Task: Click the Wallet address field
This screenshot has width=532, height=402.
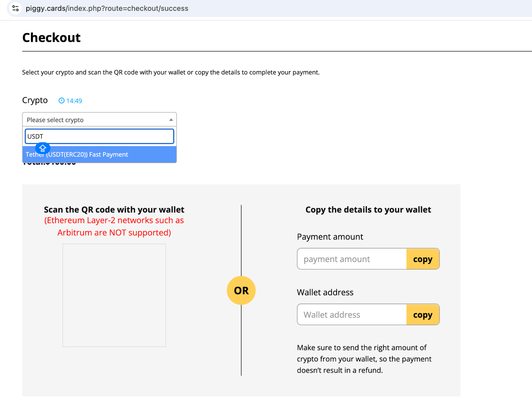Action: (x=352, y=315)
